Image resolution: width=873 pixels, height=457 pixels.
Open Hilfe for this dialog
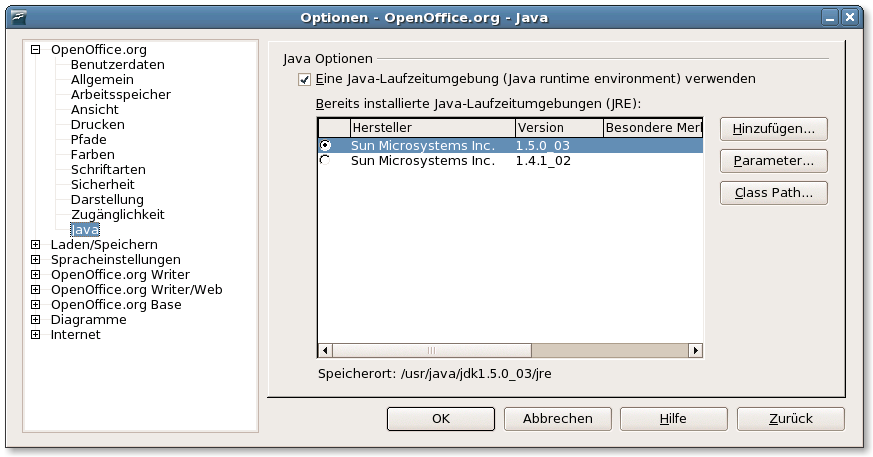(674, 419)
